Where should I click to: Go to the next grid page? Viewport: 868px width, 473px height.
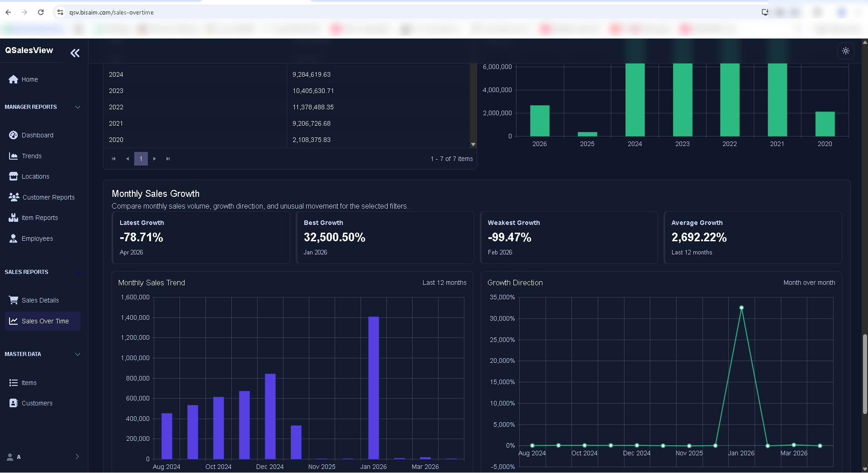[155, 159]
